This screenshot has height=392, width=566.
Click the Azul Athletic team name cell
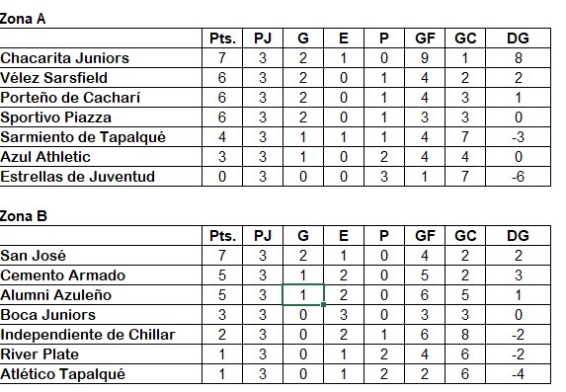(101, 157)
